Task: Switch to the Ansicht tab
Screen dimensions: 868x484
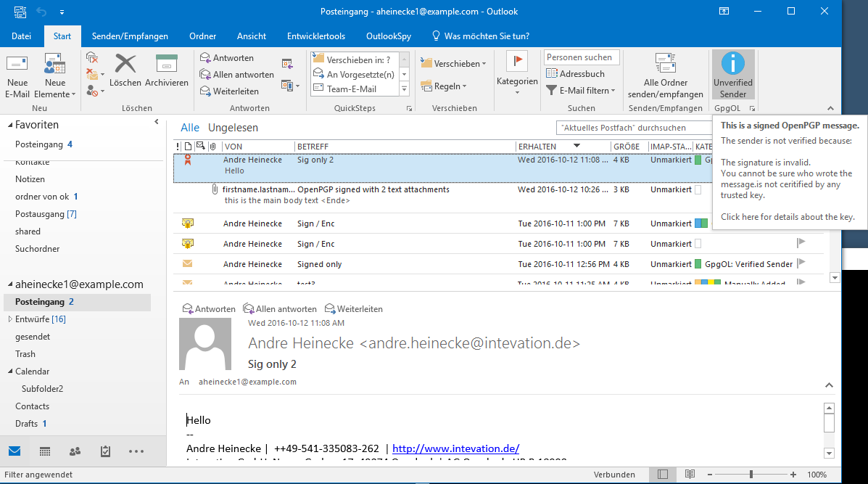Action: 252,36
